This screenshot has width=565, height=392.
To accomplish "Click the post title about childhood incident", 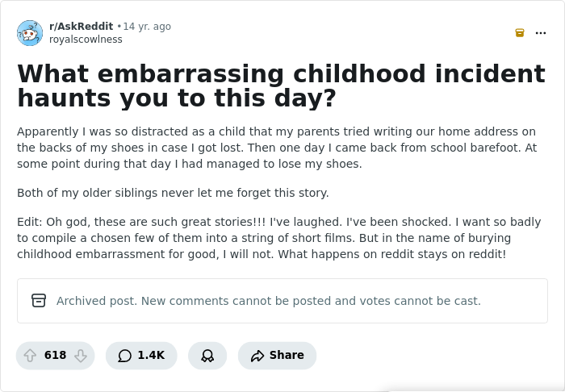I will point(281,85).
